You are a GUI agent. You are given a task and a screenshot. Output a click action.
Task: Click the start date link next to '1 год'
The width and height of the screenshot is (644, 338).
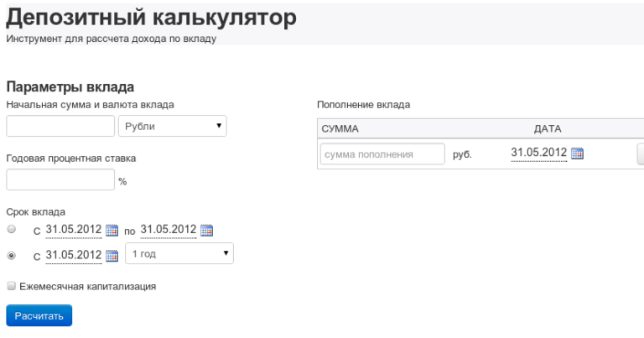coord(74,255)
